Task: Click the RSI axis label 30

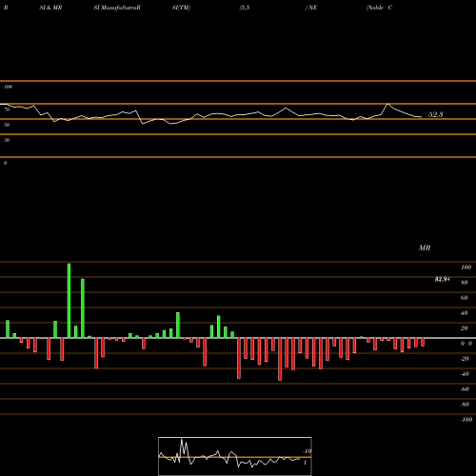Action: pyautogui.click(x=7, y=140)
